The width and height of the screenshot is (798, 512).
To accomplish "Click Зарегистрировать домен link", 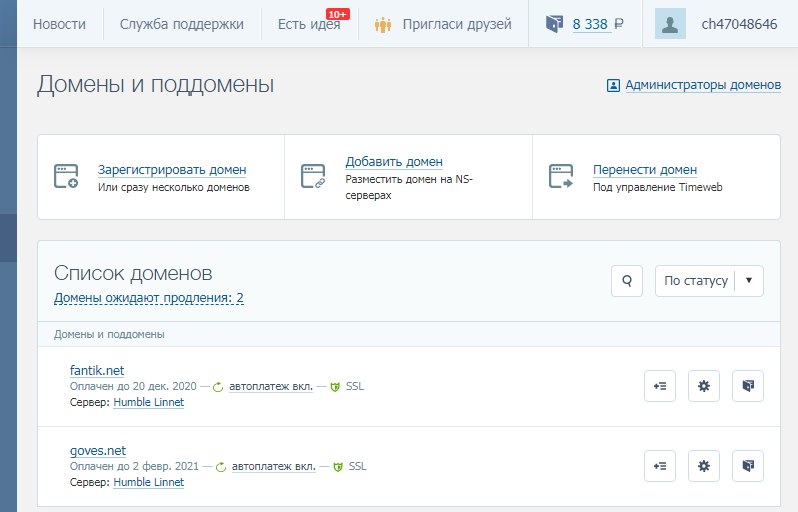I will (x=172, y=169).
